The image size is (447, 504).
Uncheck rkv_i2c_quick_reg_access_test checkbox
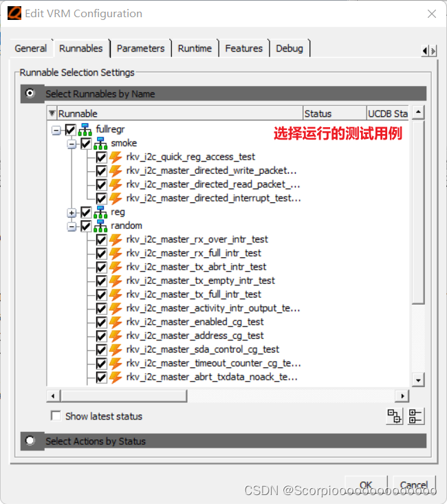(x=101, y=157)
